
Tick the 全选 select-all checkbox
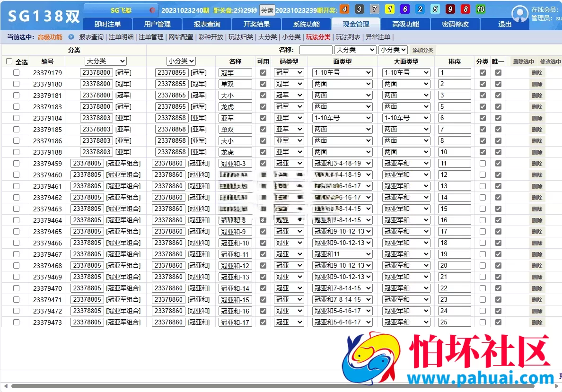point(9,61)
